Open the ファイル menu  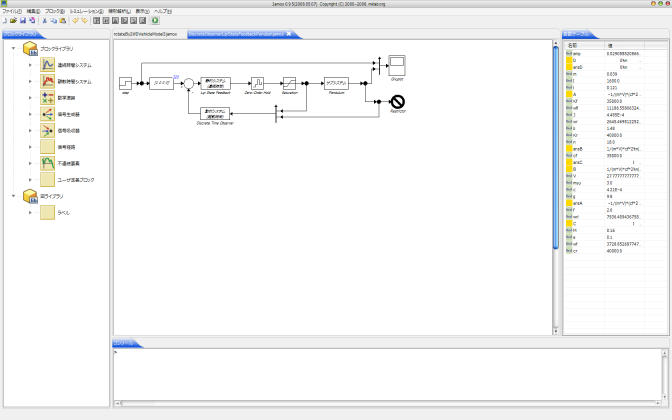pos(11,10)
